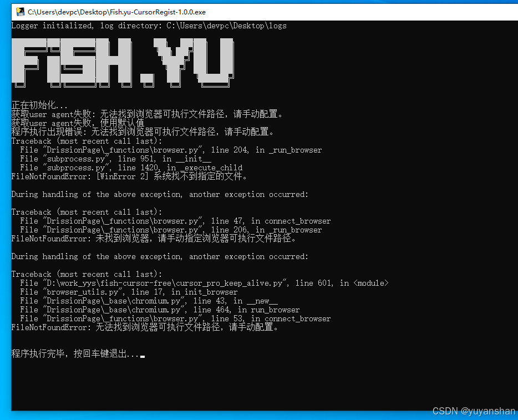The width and height of the screenshot is (518, 420).
Task: Click the 'FileNotFoundError: [WinError 2]' line
Action: click(x=129, y=177)
